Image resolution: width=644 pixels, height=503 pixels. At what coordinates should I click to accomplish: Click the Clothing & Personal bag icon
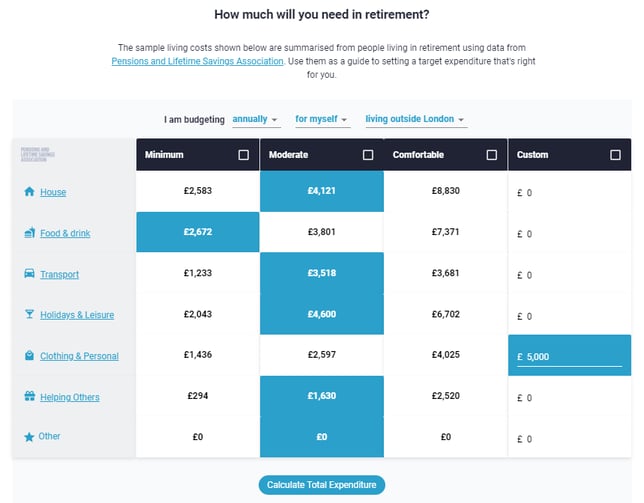[29, 355]
